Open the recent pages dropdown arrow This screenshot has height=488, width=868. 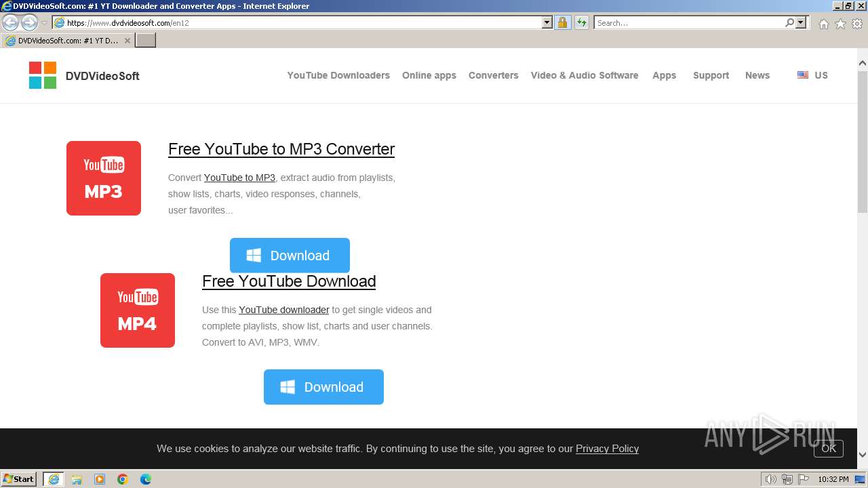[x=44, y=23]
